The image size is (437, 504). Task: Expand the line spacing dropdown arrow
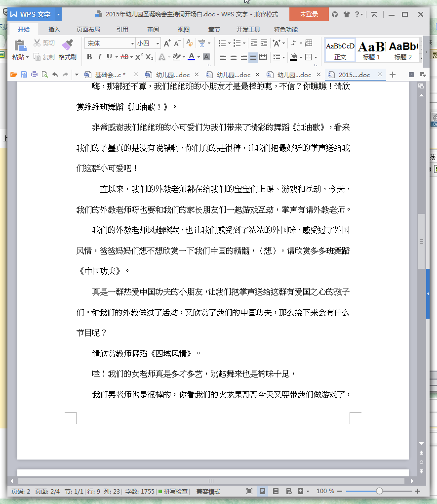pos(283,57)
